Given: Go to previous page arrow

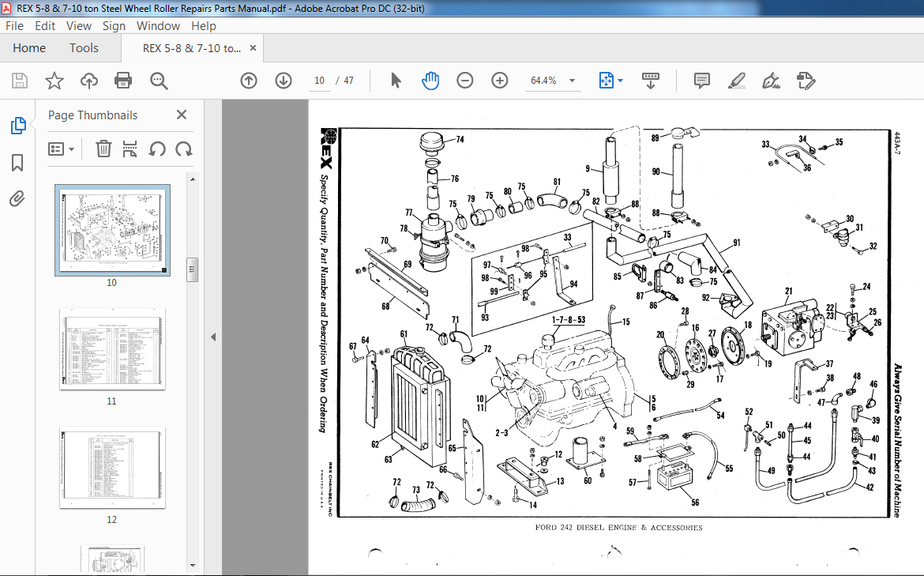Looking at the screenshot, I should (249, 80).
